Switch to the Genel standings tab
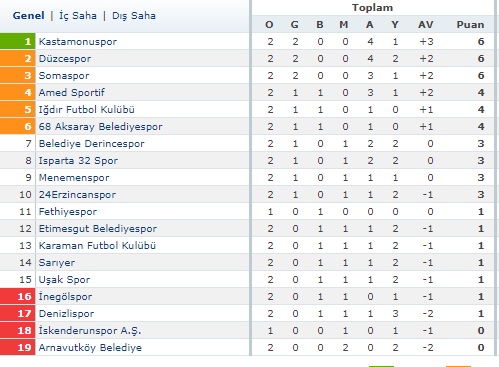499x367 pixels. (x=28, y=16)
